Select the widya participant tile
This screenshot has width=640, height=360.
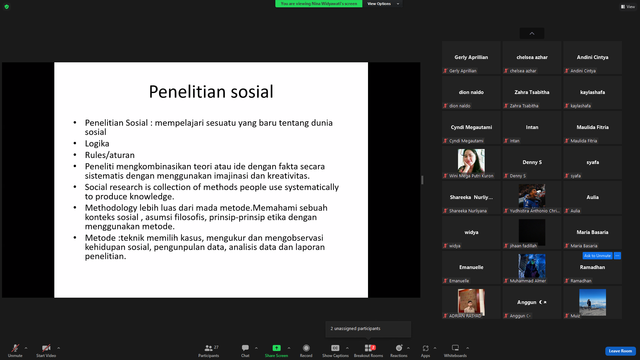tap(471, 233)
